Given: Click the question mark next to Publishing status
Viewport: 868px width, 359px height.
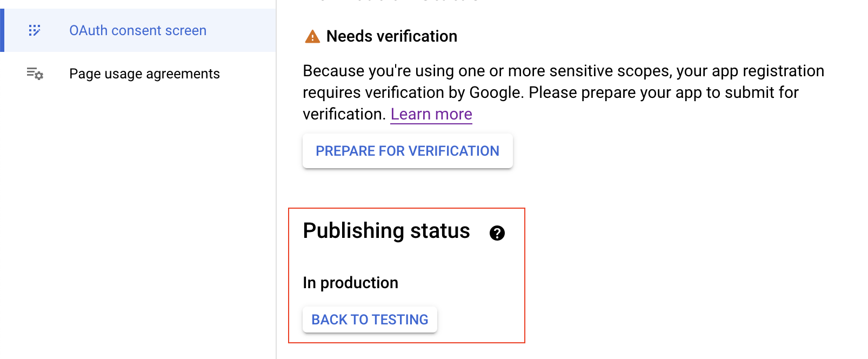Looking at the screenshot, I should (497, 234).
